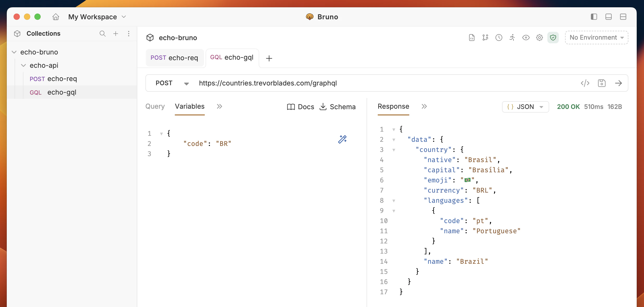
Task: Toggle the bottom panel layout icon
Action: [608, 16]
